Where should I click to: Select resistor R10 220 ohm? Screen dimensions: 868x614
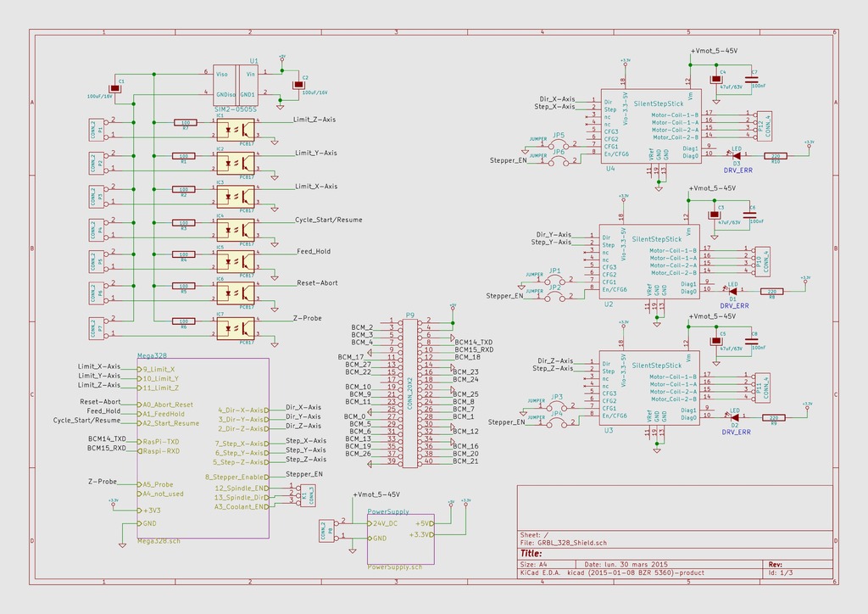coord(776,157)
